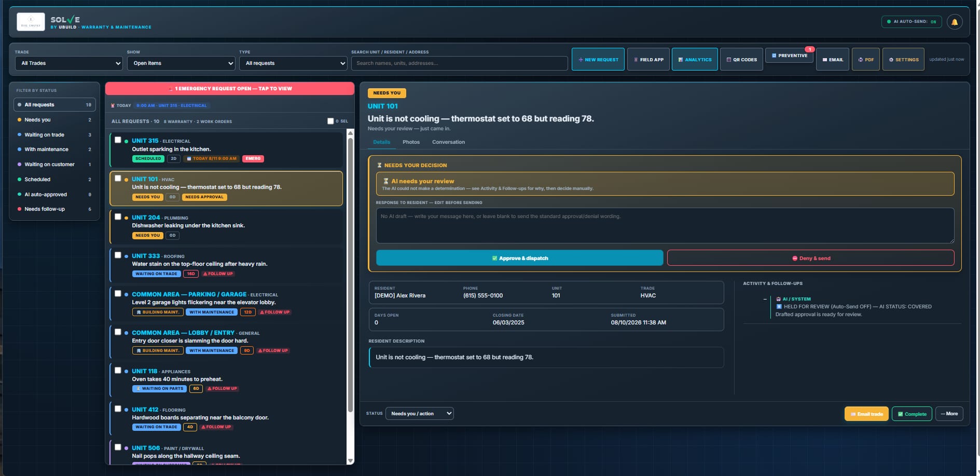Switch to the Conversation tab
Viewport: 980px width, 476px height.
point(448,142)
